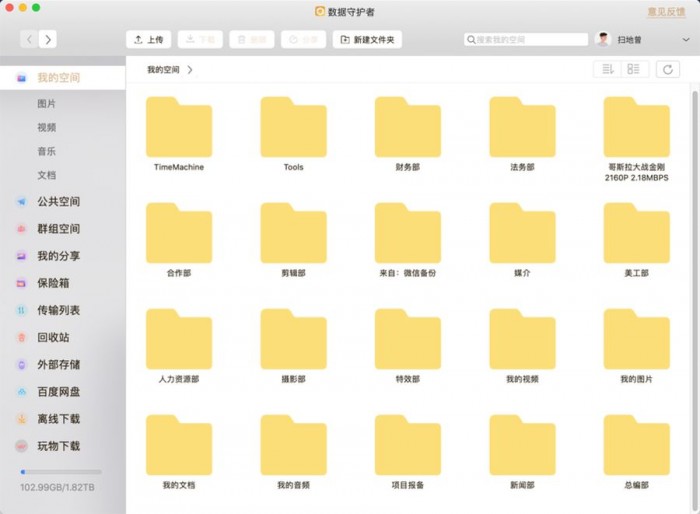The image size is (700, 514).
Task: Click the greyed share button before 新建文件夹
Action: 304,39
